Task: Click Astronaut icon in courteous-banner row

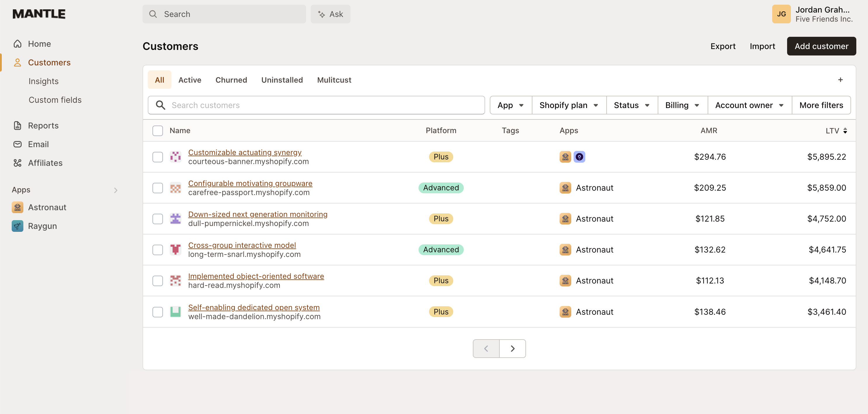Action: pyautogui.click(x=565, y=157)
